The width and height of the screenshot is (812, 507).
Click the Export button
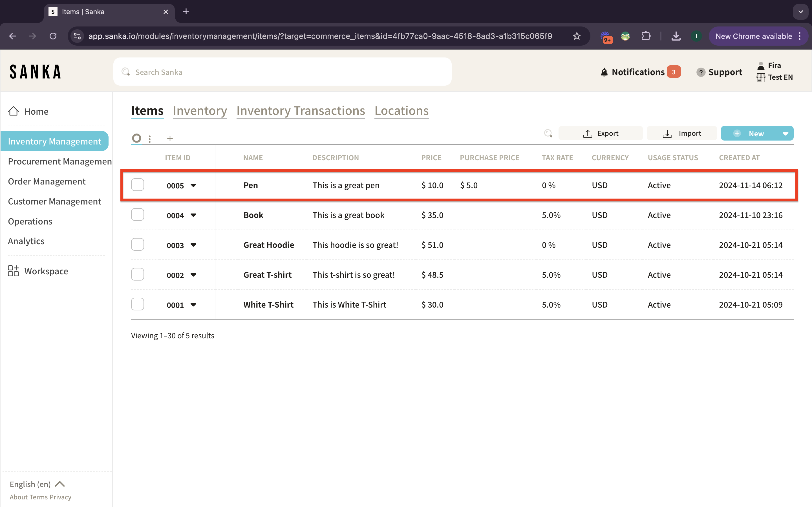[x=600, y=134]
